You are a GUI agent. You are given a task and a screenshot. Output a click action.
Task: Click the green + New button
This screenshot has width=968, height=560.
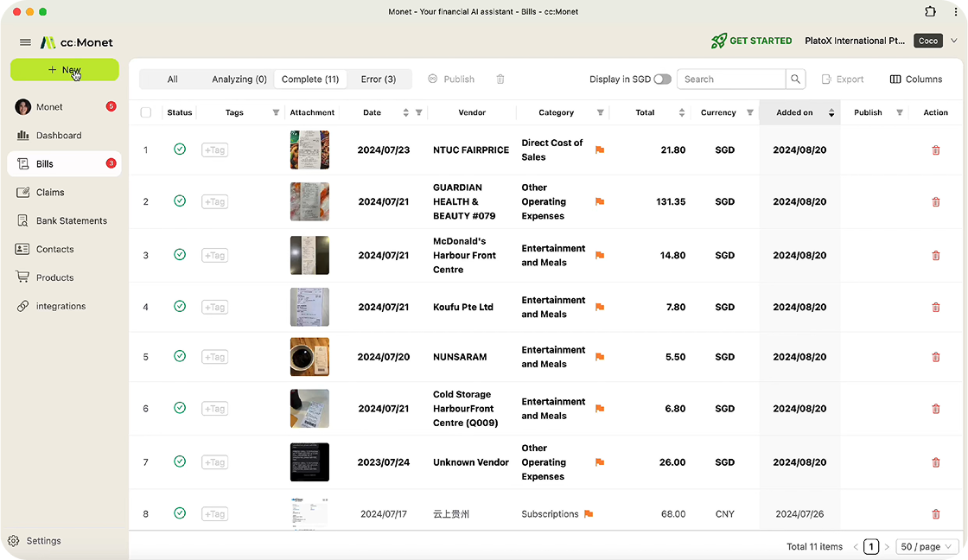pyautogui.click(x=64, y=69)
